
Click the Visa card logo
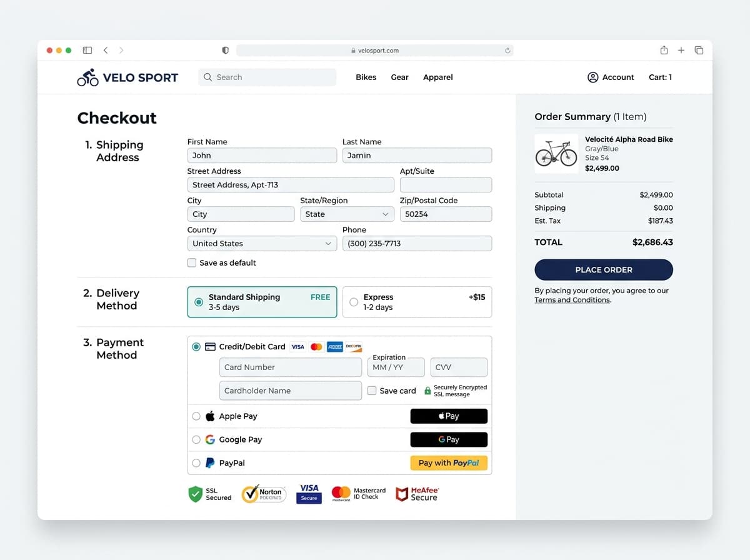[x=298, y=347]
